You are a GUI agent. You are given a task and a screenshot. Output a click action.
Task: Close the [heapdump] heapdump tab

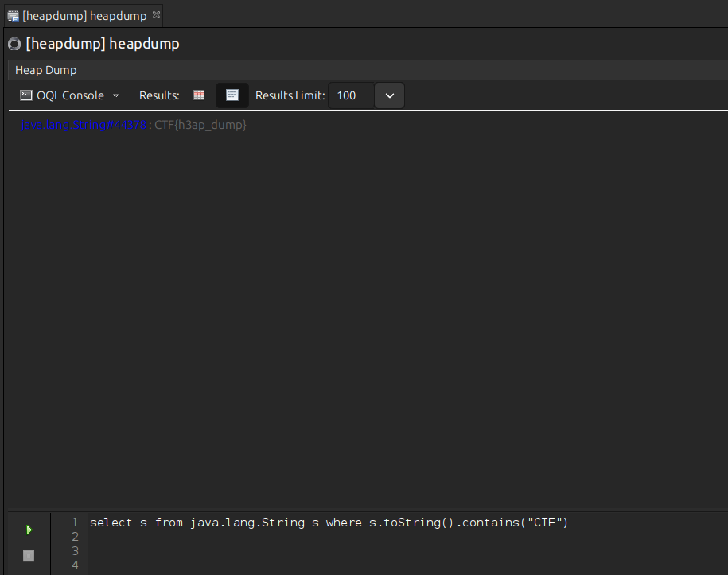point(157,15)
